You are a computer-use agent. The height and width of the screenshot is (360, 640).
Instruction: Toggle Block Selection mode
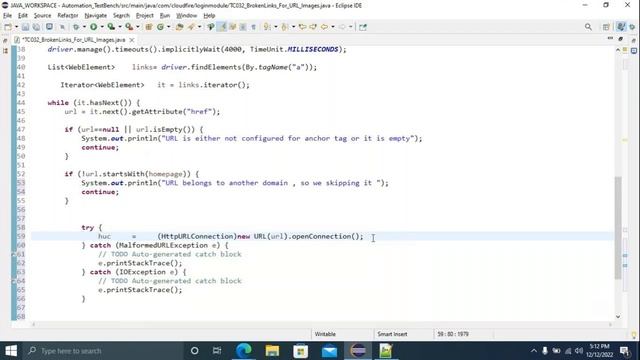coord(243,27)
